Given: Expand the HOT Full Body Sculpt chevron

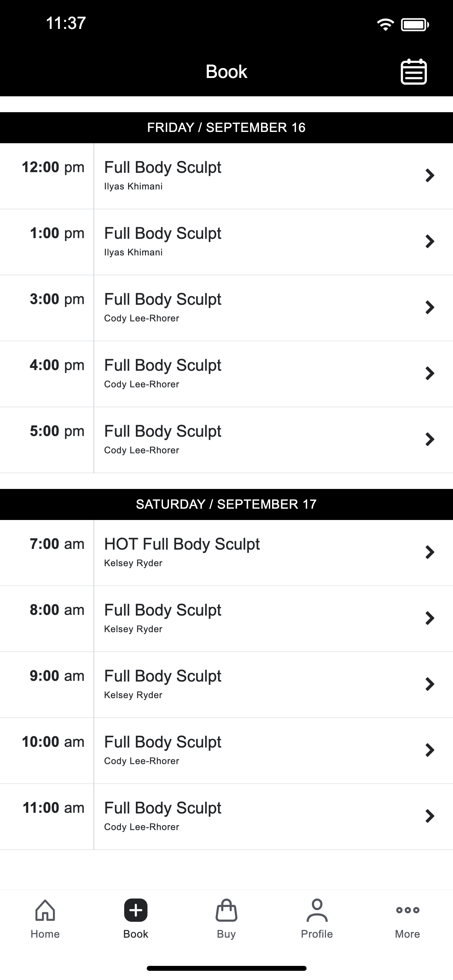Looking at the screenshot, I should [430, 552].
